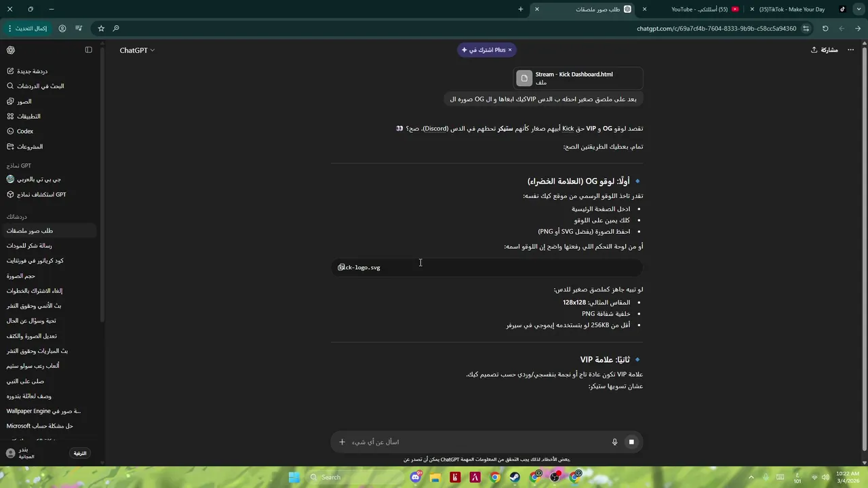Click the browser address bar URL
Image resolution: width=868 pixels, height=488 pixels.
(x=716, y=28)
